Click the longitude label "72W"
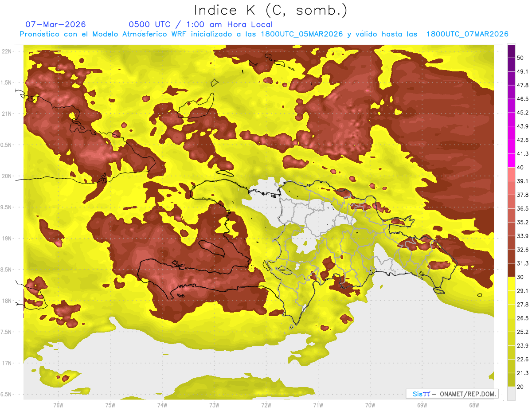This screenshot has height=411, width=532. (266, 405)
